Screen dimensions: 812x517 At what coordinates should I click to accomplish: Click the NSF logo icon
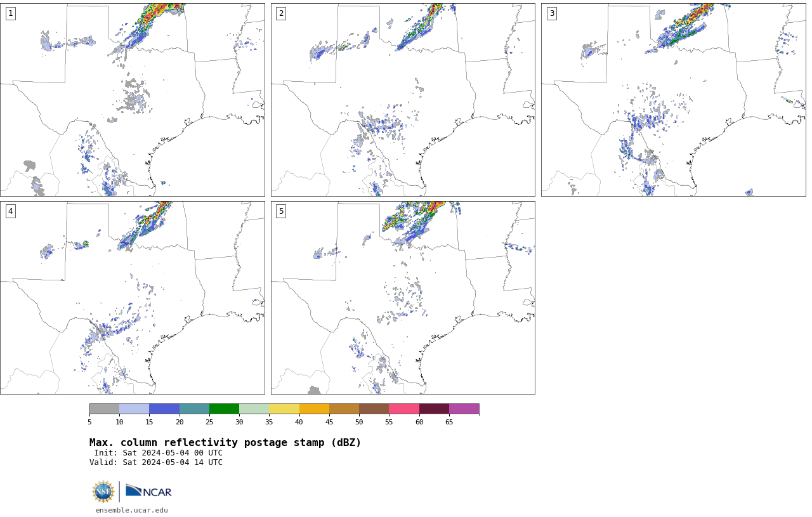103,492
